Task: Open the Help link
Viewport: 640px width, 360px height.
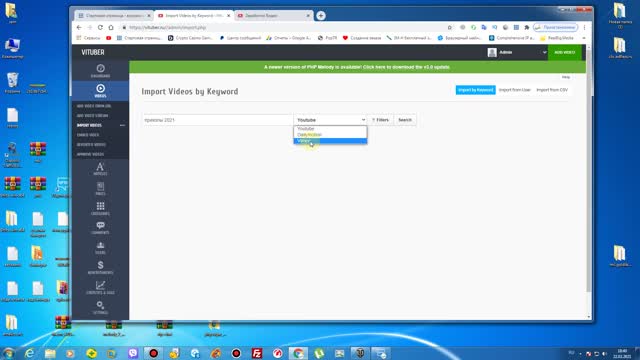Action: pyautogui.click(x=566, y=77)
